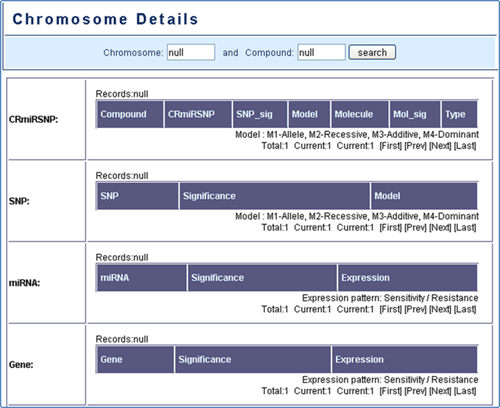500x408 pixels.
Task: Click the search button
Action: [x=372, y=52]
